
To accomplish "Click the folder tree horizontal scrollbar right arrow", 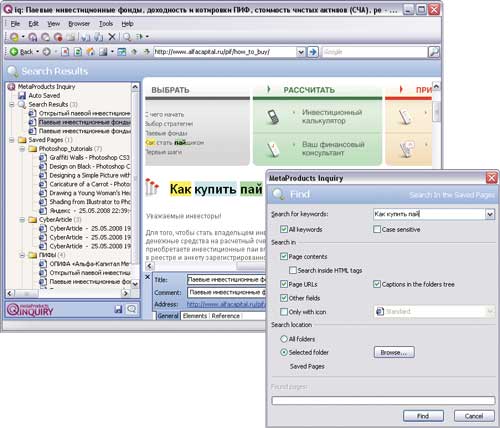I will tap(125, 293).
